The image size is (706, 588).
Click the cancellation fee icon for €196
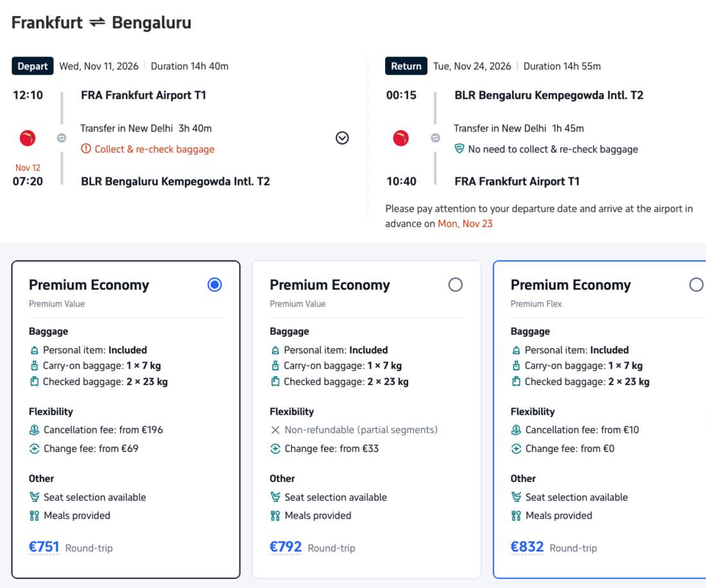pyautogui.click(x=35, y=430)
